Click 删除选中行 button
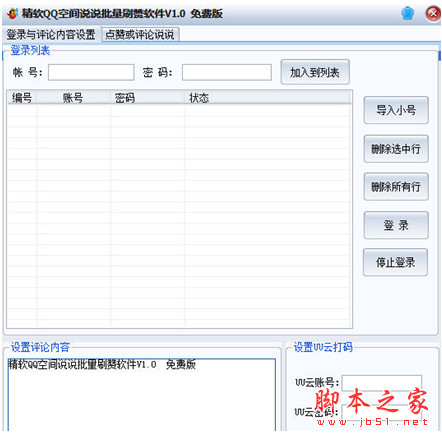This screenshot has height=433, width=442. click(396, 149)
